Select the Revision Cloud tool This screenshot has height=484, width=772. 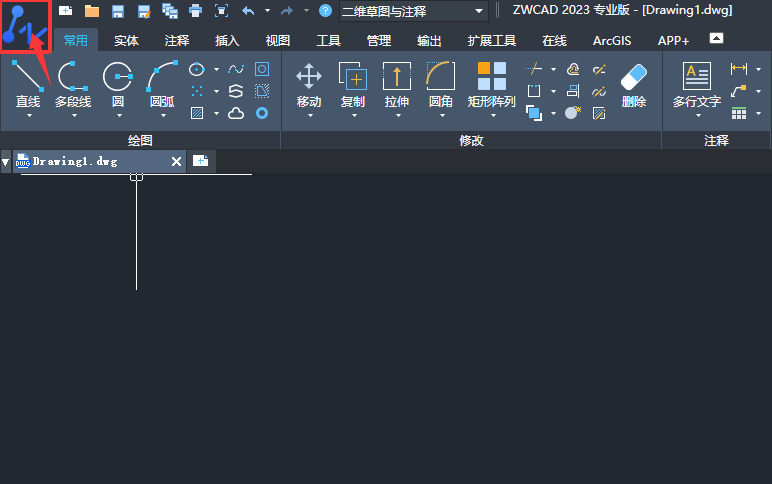point(236,114)
